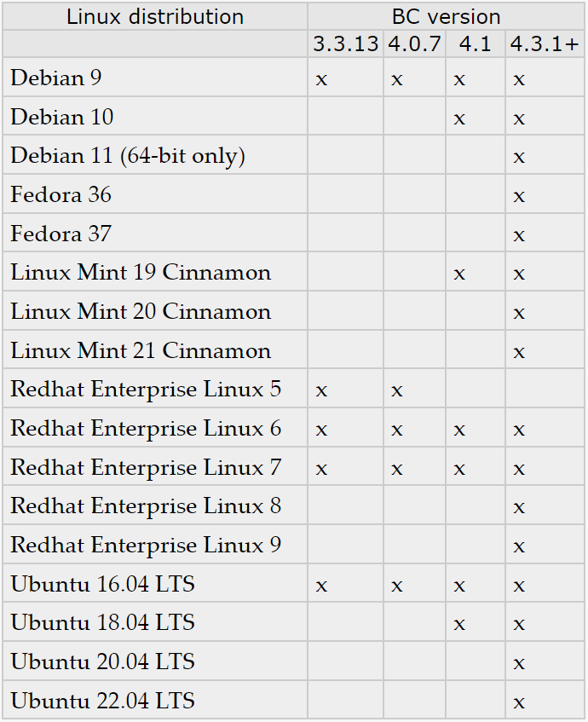Image resolution: width=588 pixels, height=722 pixels.
Task: Click the x under 3.3.13 for Debian 9
Action: pyautogui.click(x=321, y=79)
